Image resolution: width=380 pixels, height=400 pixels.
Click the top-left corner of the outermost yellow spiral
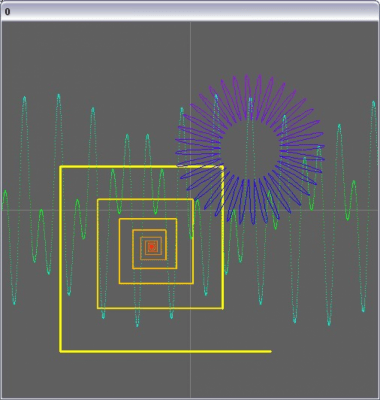pos(61,167)
